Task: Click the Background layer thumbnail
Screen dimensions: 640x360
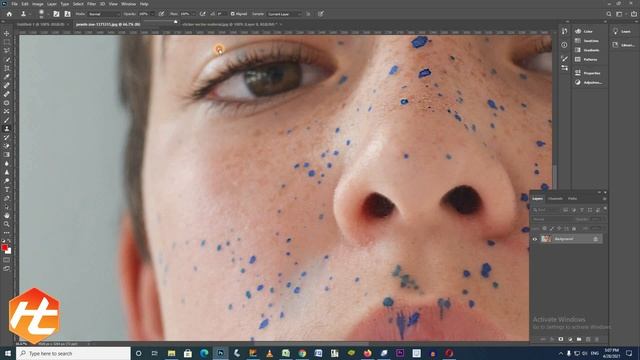Action: [x=546, y=239]
